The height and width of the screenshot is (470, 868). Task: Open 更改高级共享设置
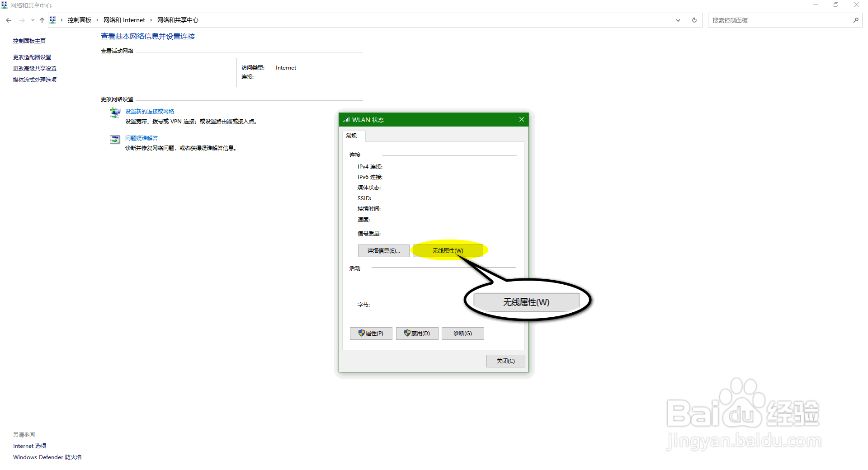coord(35,68)
